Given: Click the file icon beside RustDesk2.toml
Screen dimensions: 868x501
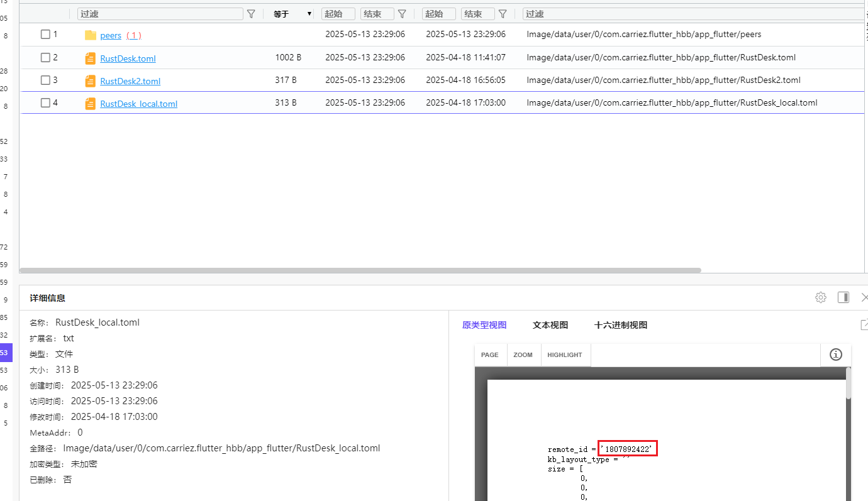Looking at the screenshot, I should pyautogui.click(x=91, y=81).
